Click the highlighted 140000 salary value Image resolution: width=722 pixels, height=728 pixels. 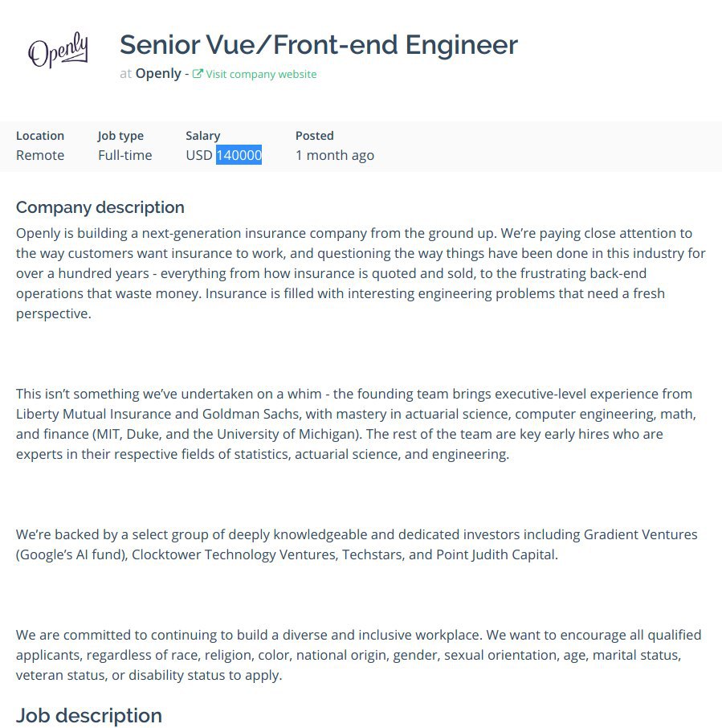click(239, 155)
